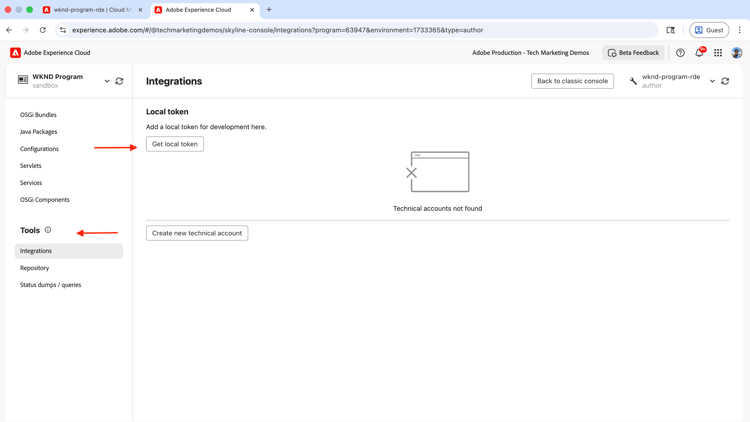
Task: Click the Tools info icon
Action: 48,230
